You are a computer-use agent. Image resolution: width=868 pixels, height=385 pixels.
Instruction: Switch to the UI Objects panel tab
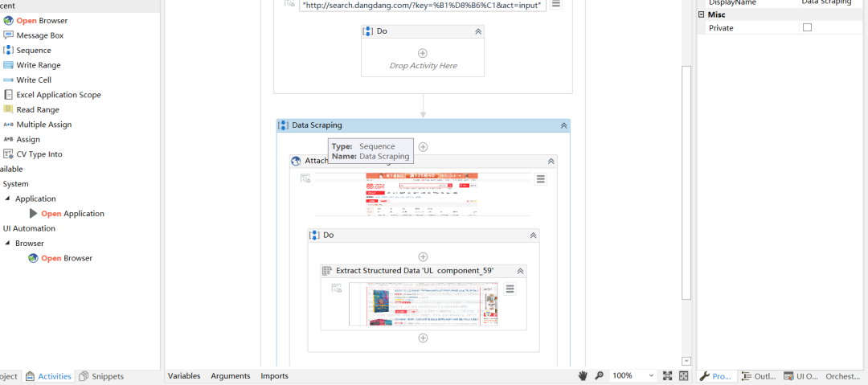pyautogui.click(x=800, y=376)
